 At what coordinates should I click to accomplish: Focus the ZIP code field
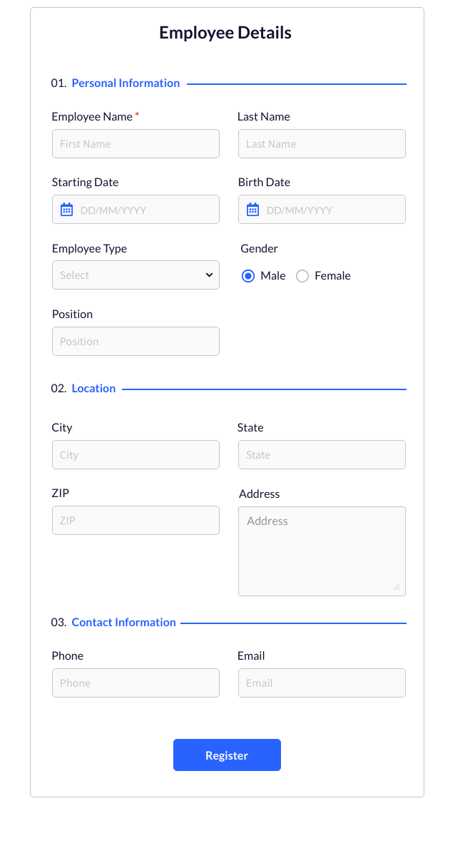[x=136, y=521]
